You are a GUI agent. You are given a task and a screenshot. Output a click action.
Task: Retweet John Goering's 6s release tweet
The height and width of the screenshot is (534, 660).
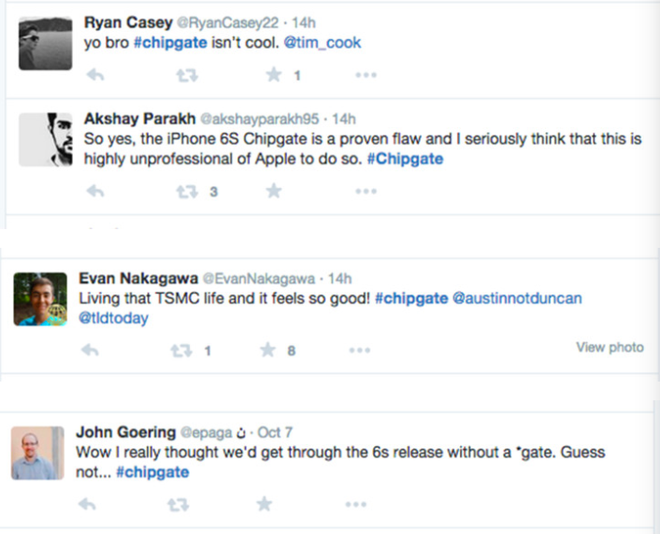(x=178, y=504)
